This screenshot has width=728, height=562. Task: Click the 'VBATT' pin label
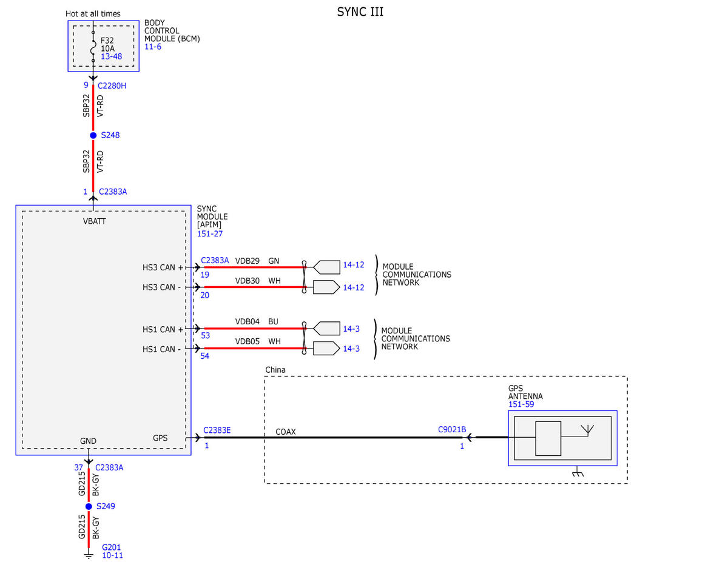(x=94, y=221)
